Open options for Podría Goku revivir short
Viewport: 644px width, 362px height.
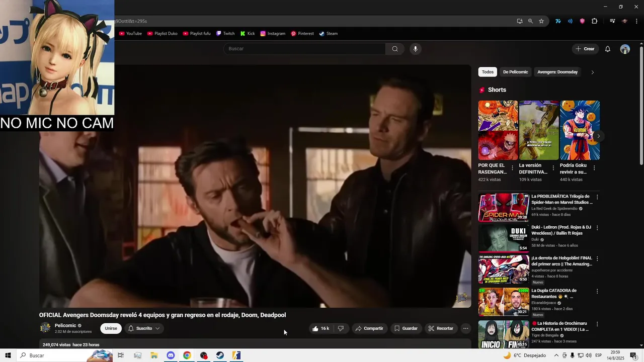pos(594,168)
